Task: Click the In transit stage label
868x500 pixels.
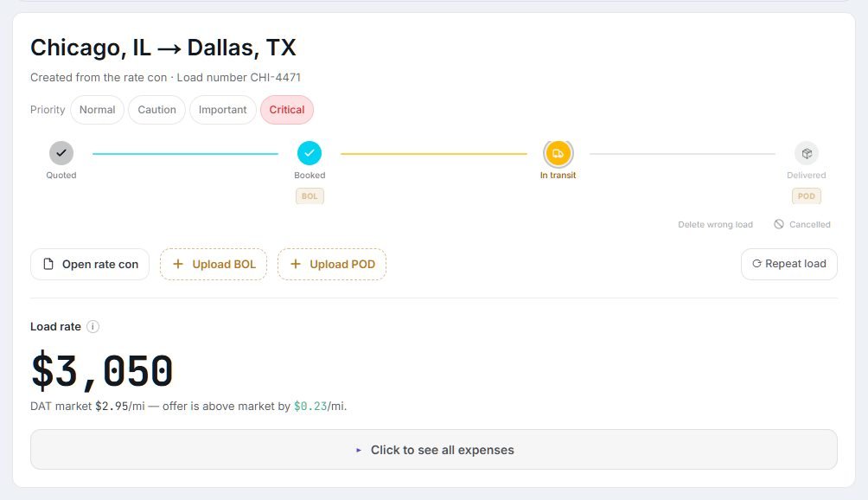Action: click(558, 175)
